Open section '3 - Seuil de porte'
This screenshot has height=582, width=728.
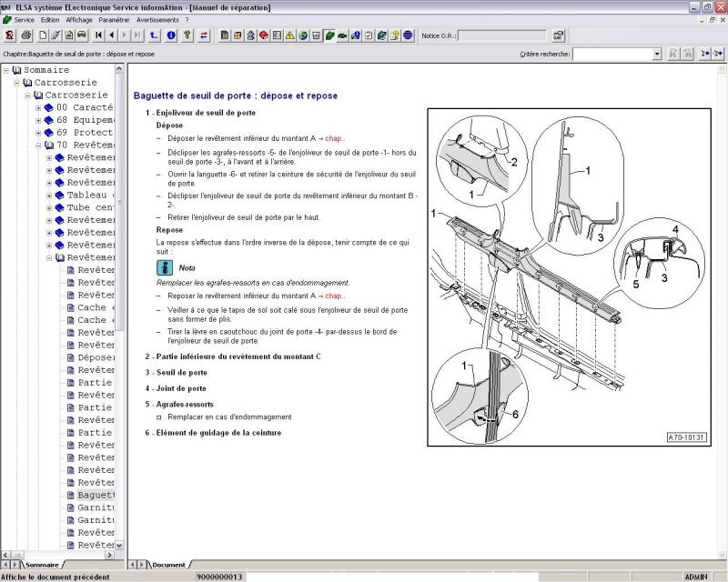coord(176,372)
